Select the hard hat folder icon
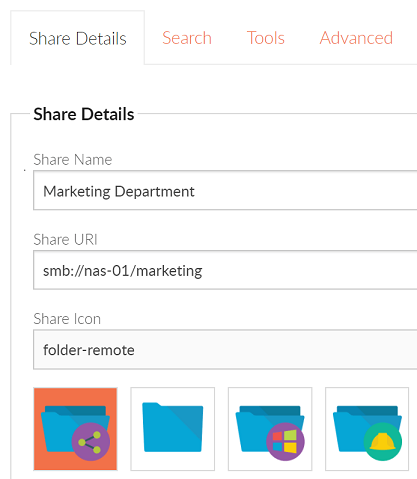417x479 pixels. coord(367,429)
